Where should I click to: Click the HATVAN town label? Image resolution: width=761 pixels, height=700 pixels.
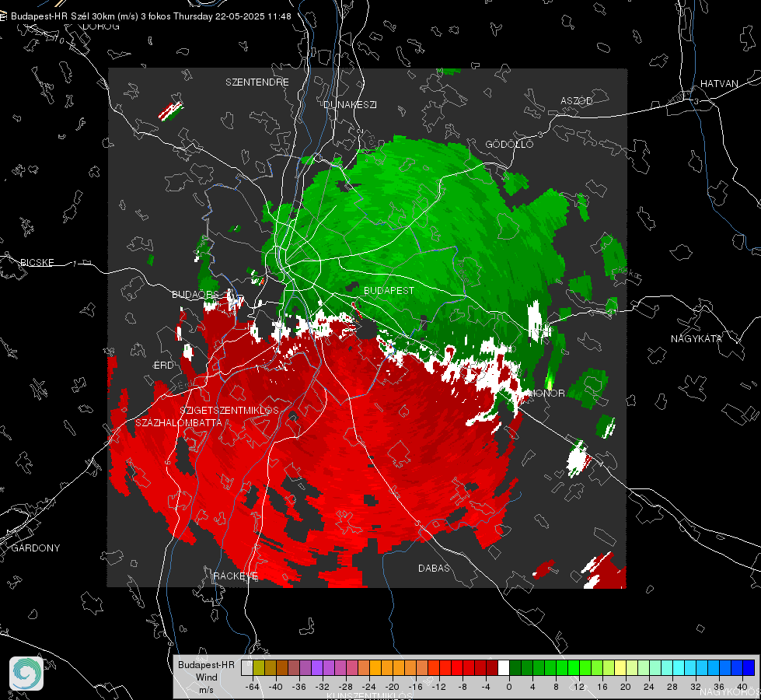(719, 83)
